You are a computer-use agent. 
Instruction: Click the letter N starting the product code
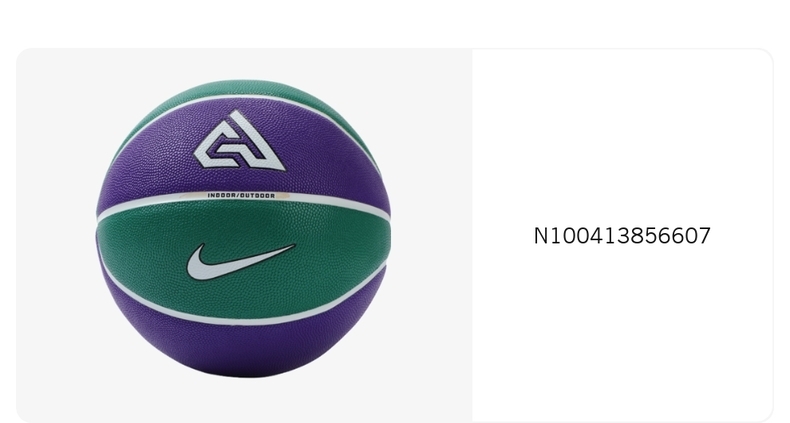click(x=541, y=236)
